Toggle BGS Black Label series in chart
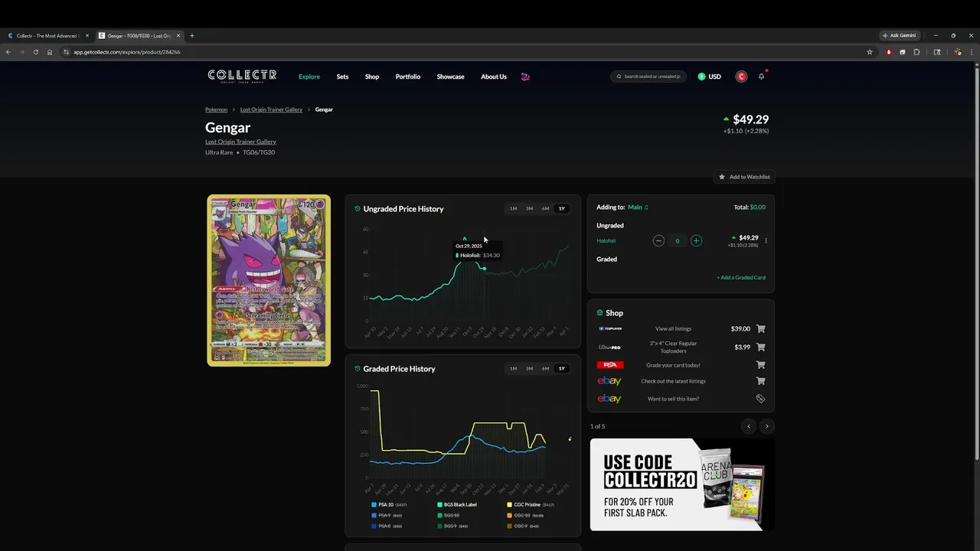 tap(457, 505)
